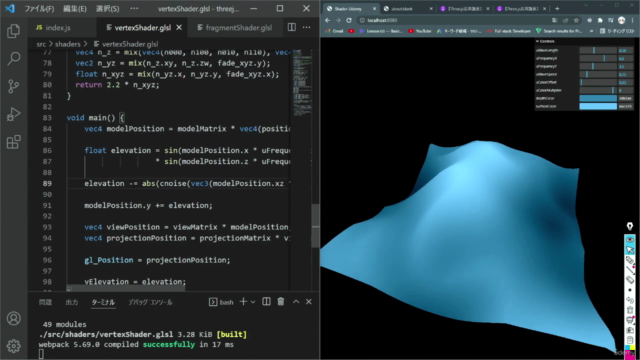The width and height of the screenshot is (640, 360).
Task: Show hidden bookmarks overflow chevron
Action: click(x=591, y=31)
